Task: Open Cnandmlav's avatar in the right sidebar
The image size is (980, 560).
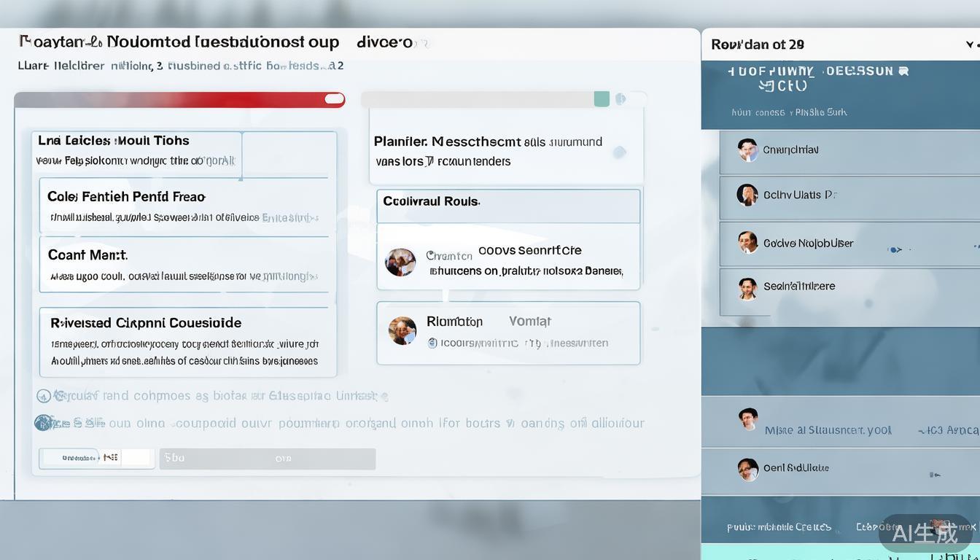Action: (747, 149)
